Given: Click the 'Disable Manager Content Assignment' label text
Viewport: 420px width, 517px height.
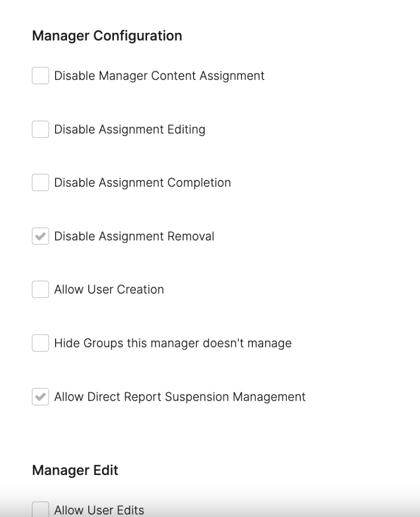Looking at the screenshot, I should (x=159, y=76).
